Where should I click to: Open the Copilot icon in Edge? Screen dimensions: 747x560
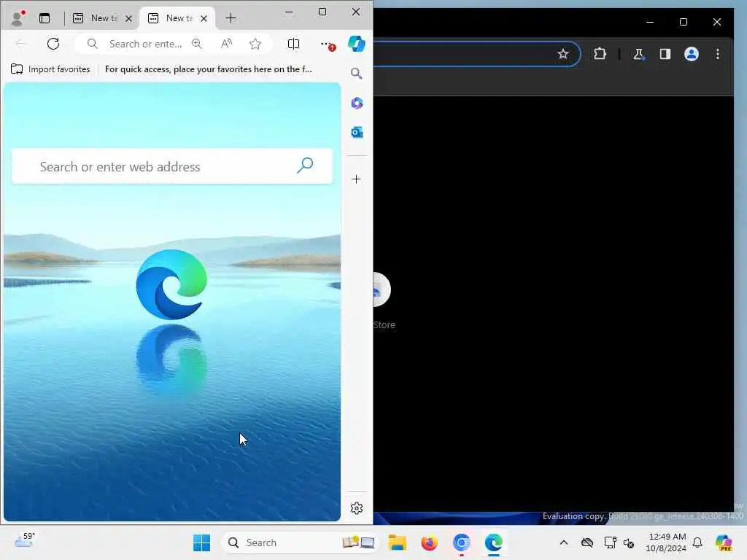pyautogui.click(x=356, y=44)
